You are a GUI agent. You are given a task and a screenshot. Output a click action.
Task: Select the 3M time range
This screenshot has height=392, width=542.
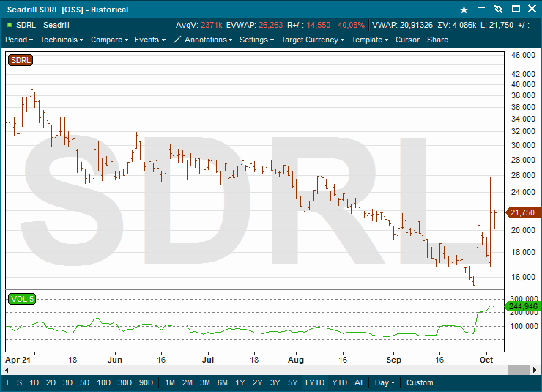click(205, 382)
